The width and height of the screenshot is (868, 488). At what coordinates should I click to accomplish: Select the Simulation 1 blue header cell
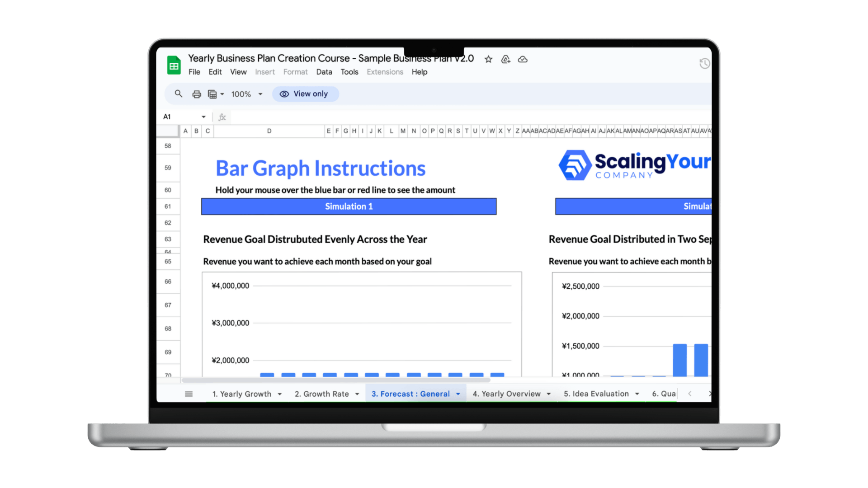coord(349,206)
